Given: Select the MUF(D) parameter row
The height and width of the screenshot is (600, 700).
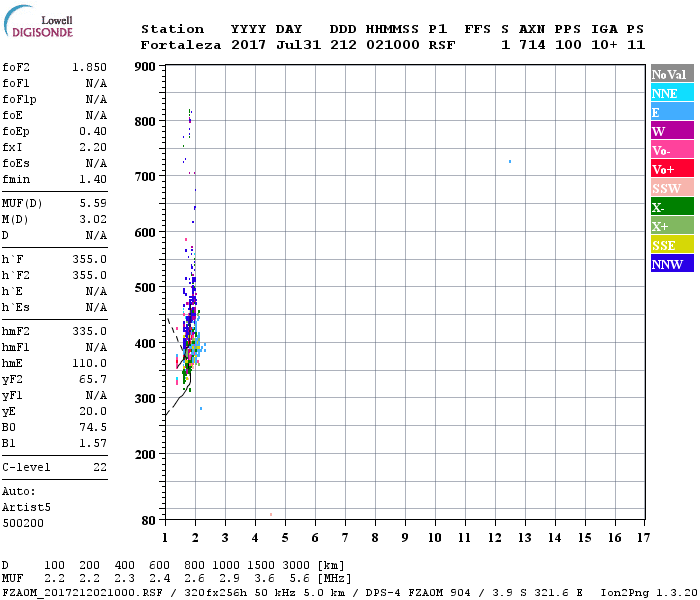Looking at the screenshot, I should click(54, 203).
